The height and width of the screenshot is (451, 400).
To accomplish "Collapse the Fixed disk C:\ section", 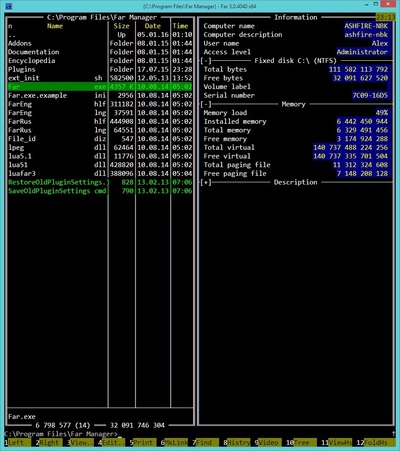I will coord(206,61).
